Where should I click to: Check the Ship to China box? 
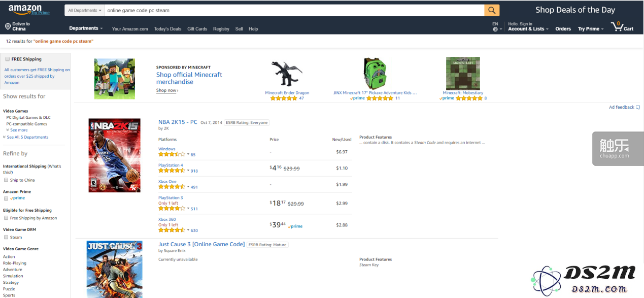tap(6, 180)
